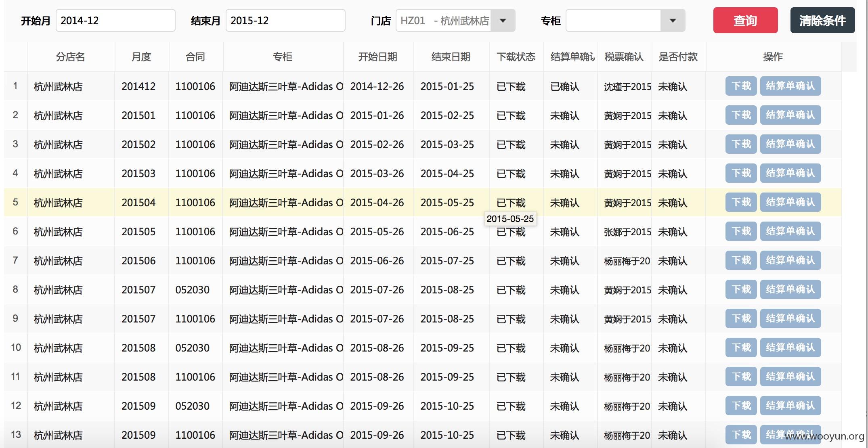The height and width of the screenshot is (448, 868).
Task: Click 结算单确认 button for row 201412
Action: 790,86
